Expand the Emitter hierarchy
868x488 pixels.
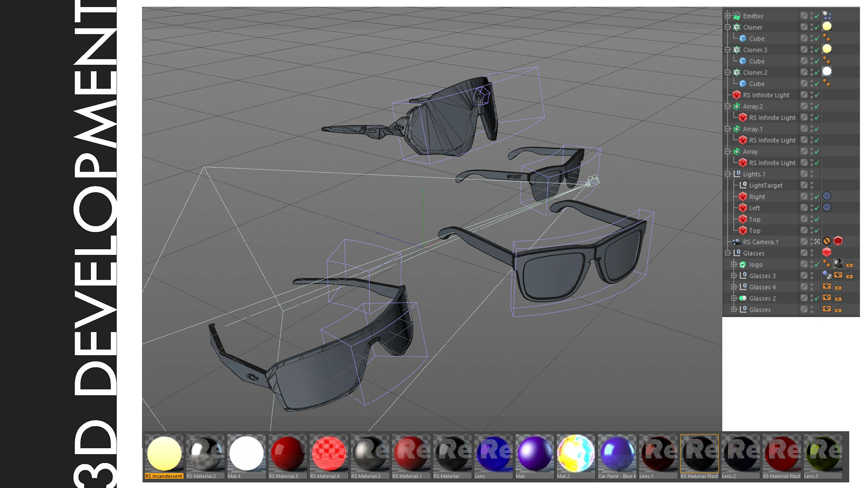point(727,16)
